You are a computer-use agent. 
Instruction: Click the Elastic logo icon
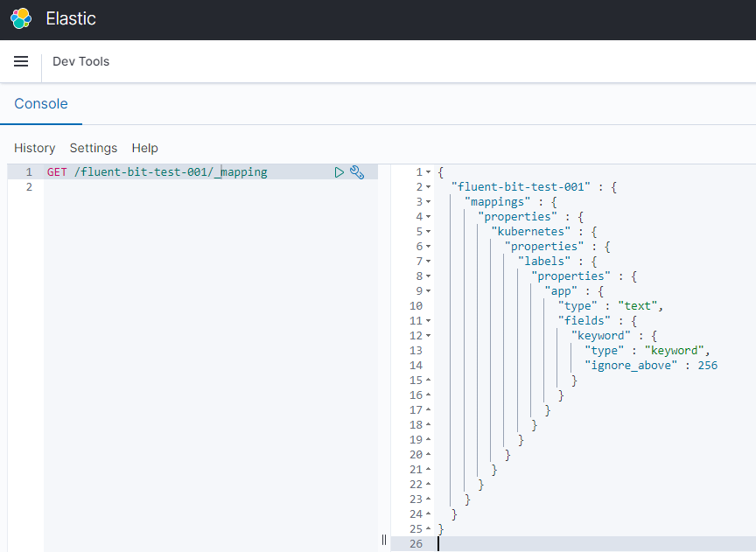[x=21, y=18]
